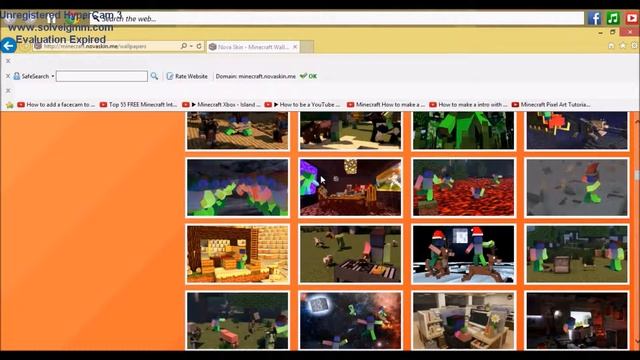
Task: Click the SafeSearch padlock icon
Action: coord(17,76)
